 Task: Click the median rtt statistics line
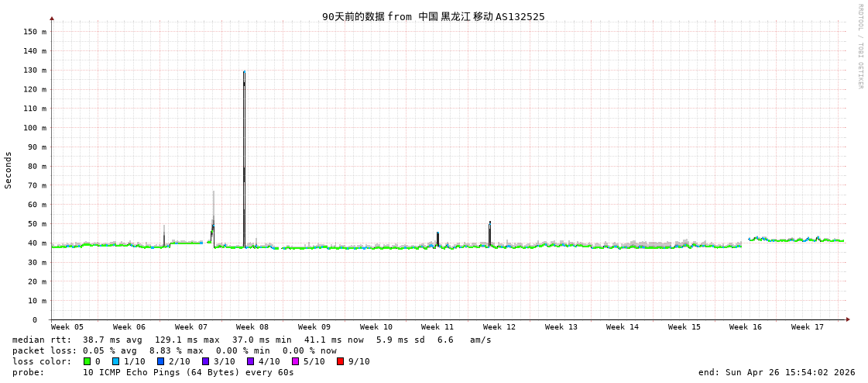click(x=252, y=340)
